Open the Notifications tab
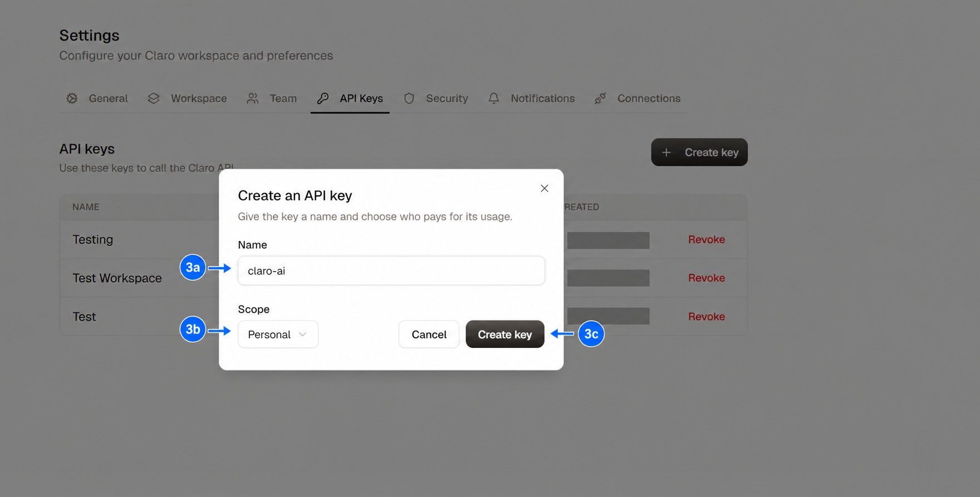Viewport: 980px width, 497px height. pyautogui.click(x=531, y=99)
